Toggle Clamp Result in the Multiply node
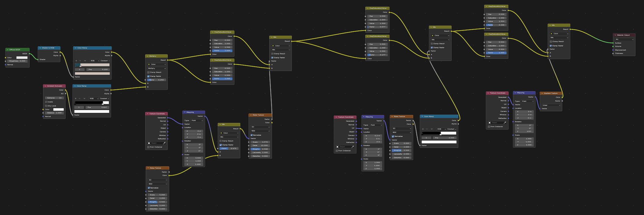Image resolution: width=644 pixels, height=215 pixels. point(148,72)
